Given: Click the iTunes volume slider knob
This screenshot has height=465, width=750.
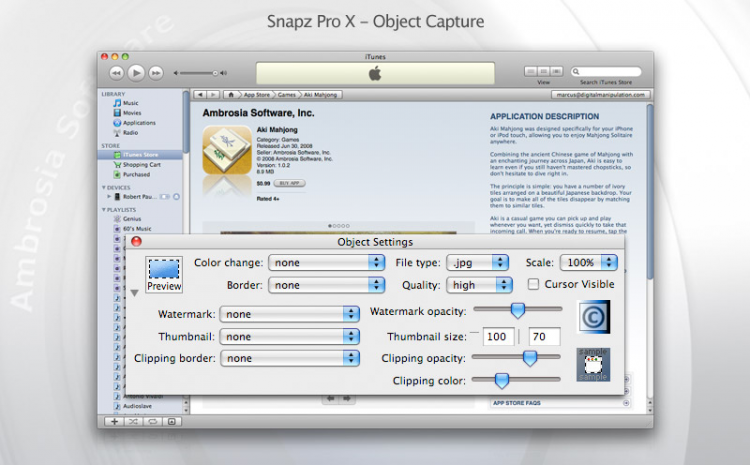Looking at the screenshot, I should 215,73.
